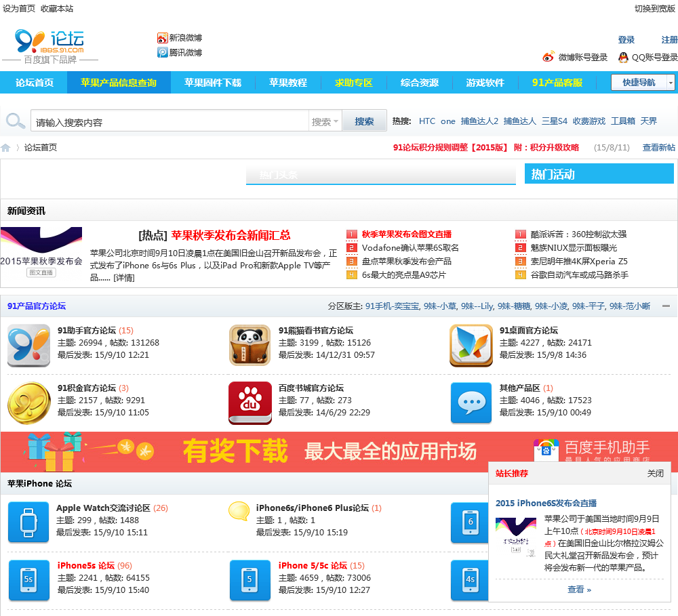Click 查看新帖 link
The image size is (678, 616).
click(x=658, y=148)
